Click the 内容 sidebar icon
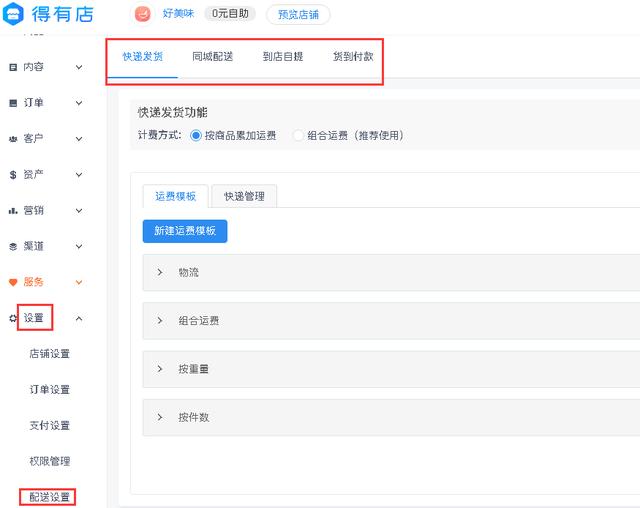640x508 pixels. (x=13, y=67)
